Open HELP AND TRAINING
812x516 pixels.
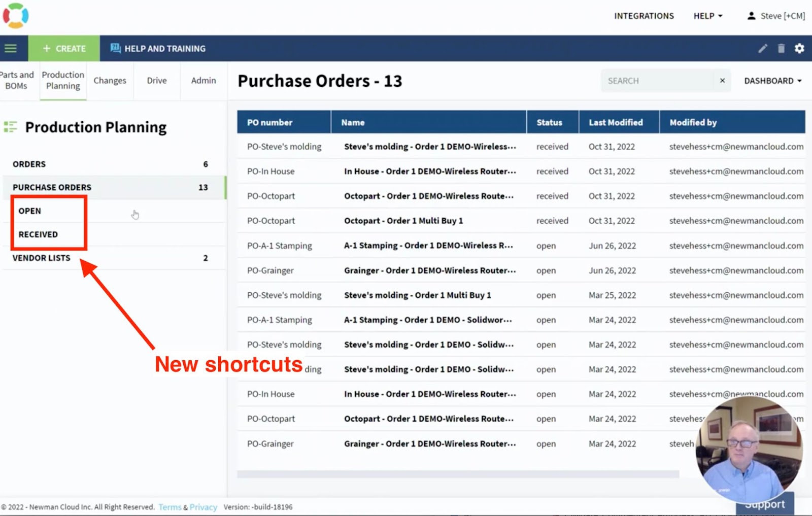point(158,48)
